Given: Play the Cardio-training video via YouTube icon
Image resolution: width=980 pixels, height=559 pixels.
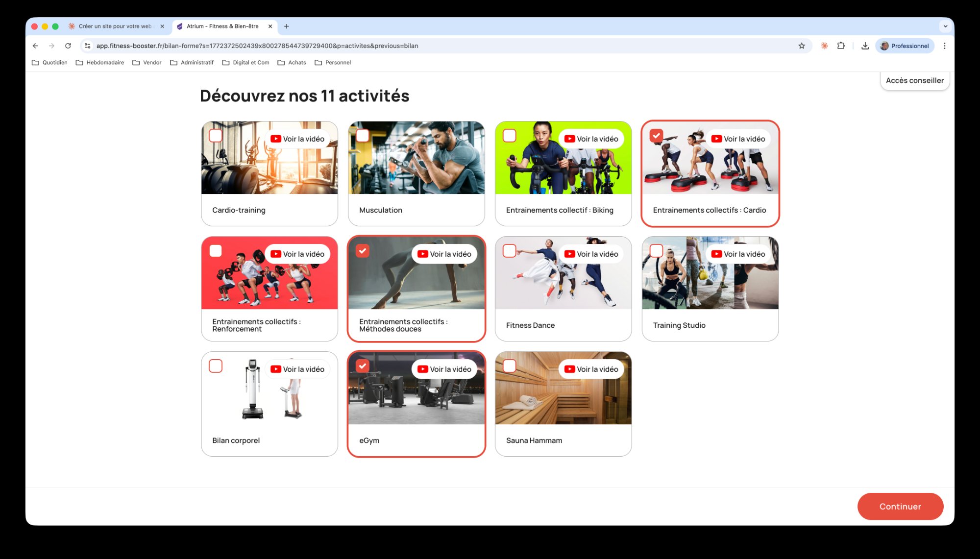Looking at the screenshot, I should (x=276, y=139).
